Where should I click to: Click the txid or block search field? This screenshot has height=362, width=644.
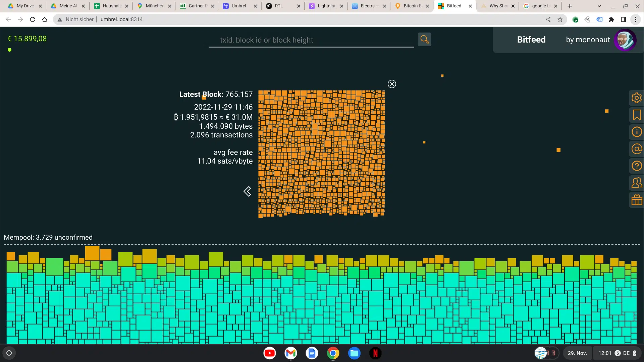click(x=311, y=40)
